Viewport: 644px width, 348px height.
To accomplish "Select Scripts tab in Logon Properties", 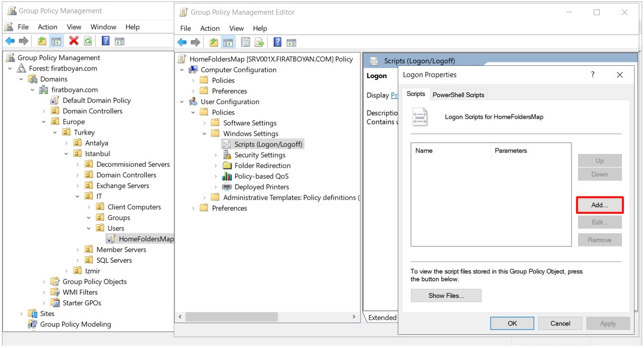I will (416, 94).
